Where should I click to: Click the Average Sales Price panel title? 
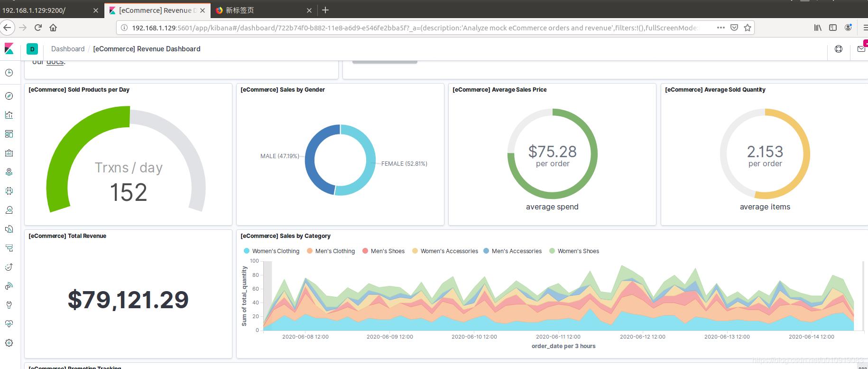(x=499, y=90)
